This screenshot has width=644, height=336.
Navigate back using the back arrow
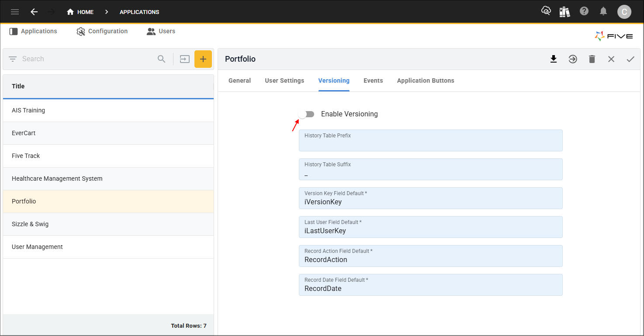(x=34, y=12)
